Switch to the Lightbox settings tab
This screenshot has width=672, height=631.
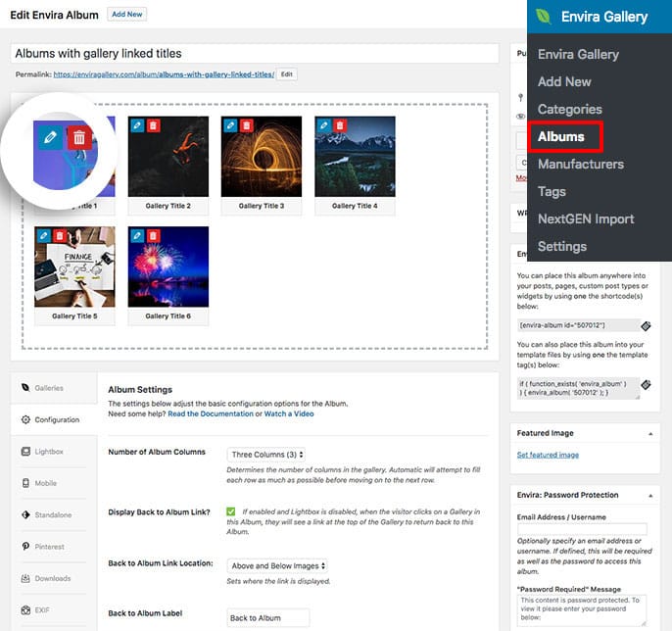click(49, 452)
